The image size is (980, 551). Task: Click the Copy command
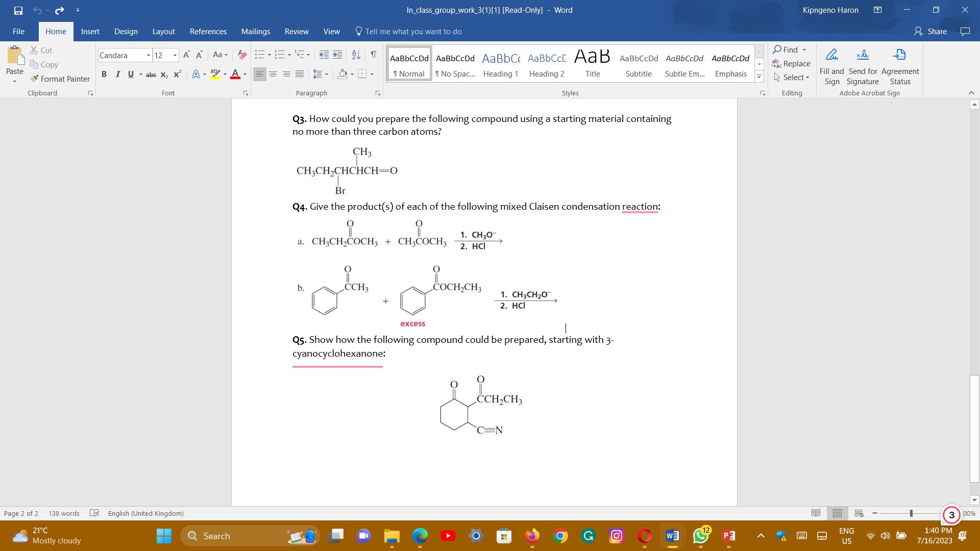tap(44, 64)
